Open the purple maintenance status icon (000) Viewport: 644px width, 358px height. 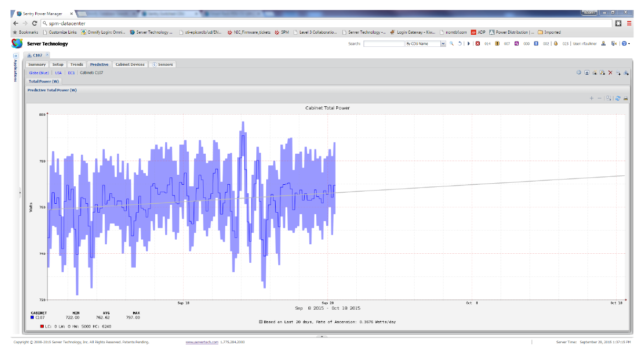pyautogui.click(x=517, y=44)
